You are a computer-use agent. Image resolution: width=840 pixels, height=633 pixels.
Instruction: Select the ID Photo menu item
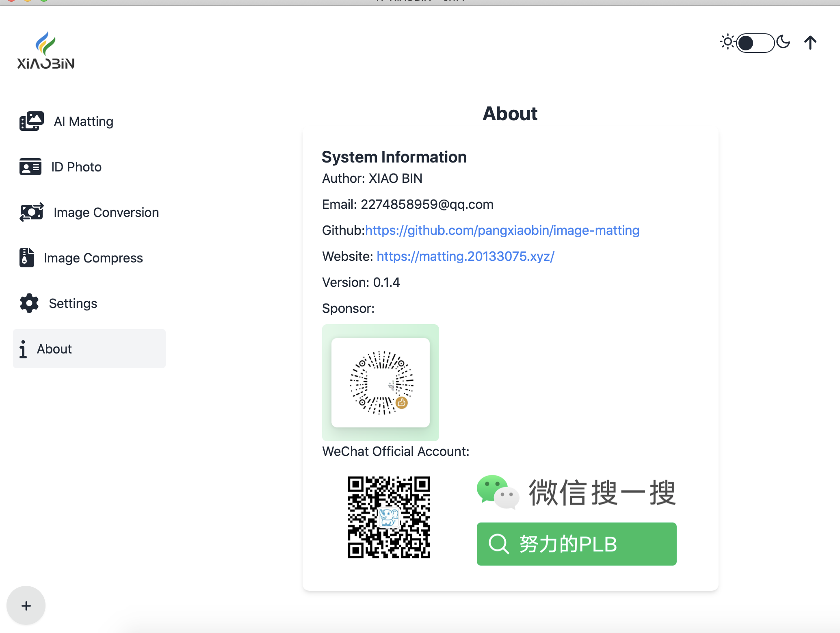(x=76, y=167)
